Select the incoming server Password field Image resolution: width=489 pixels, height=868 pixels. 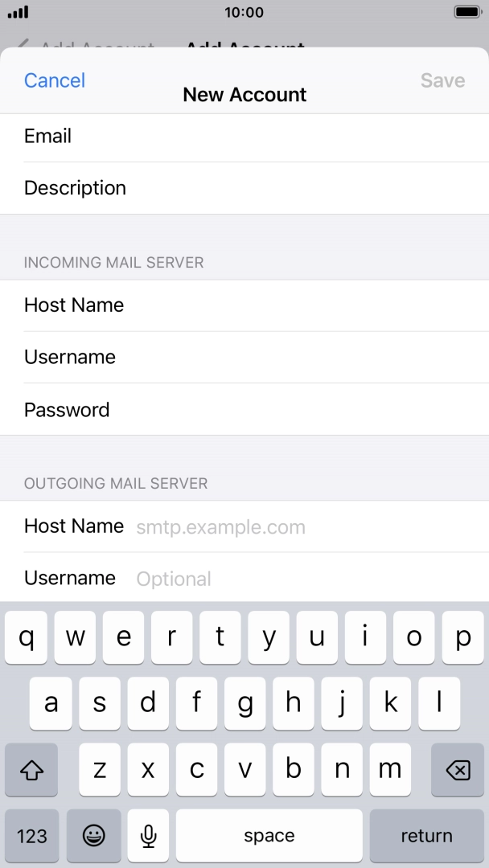tap(244, 410)
